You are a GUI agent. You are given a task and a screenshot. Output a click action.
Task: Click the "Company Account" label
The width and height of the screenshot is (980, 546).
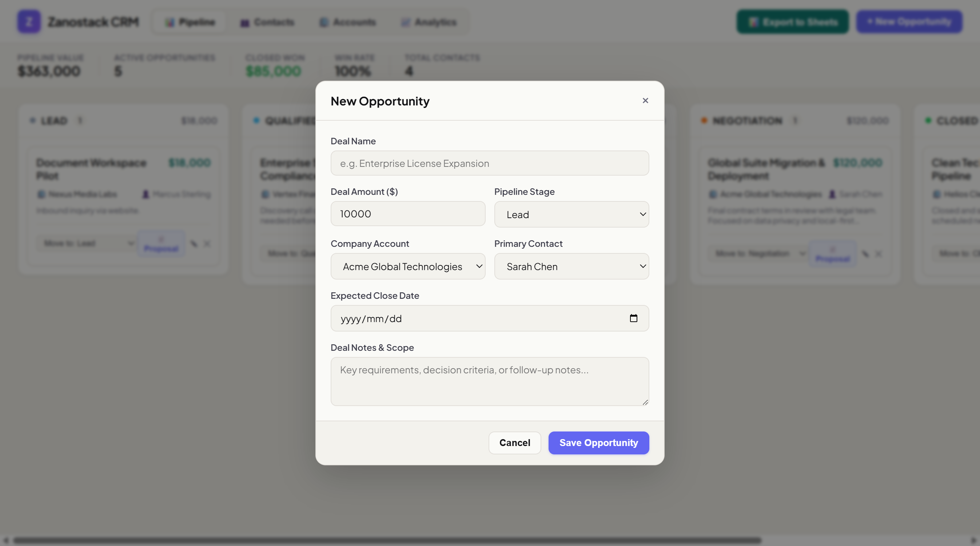[370, 244]
